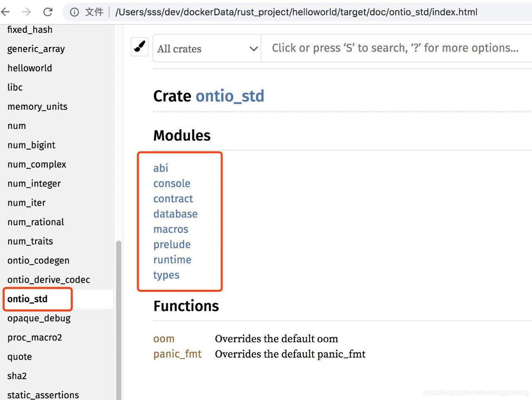Go to the prelude module
The width and height of the screenshot is (532, 400).
pyautogui.click(x=172, y=244)
